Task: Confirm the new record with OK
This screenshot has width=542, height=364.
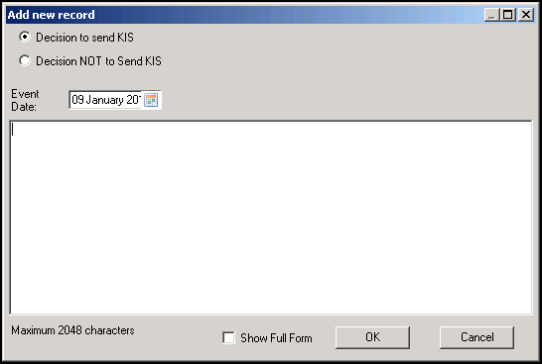Action: [373, 337]
